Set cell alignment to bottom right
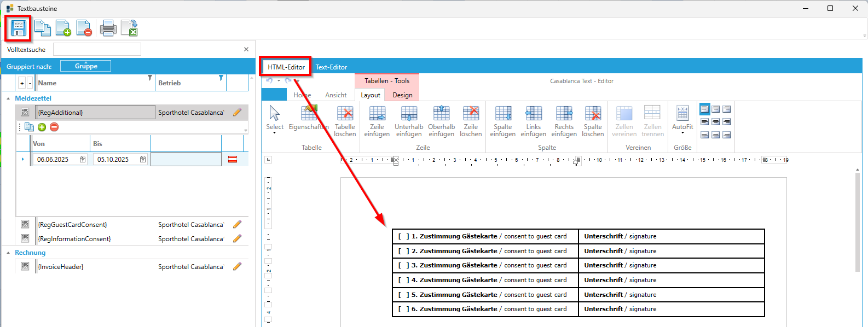 coord(727,135)
